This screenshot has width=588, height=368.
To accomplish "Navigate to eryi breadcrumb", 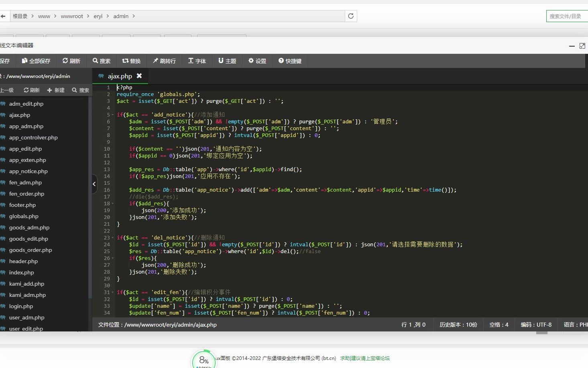I will (98, 16).
